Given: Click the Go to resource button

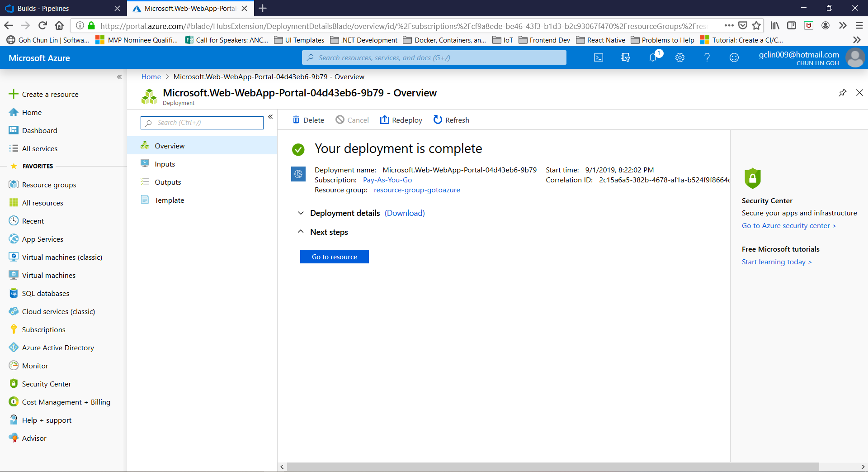Looking at the screenshot, I should tap(335, 257).
